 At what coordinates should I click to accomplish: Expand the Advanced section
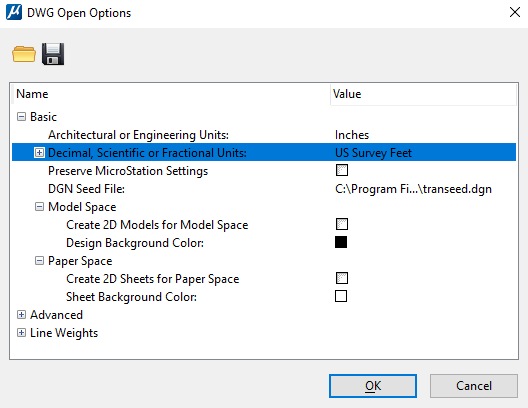pyautogui.click(x=21, y=315)
